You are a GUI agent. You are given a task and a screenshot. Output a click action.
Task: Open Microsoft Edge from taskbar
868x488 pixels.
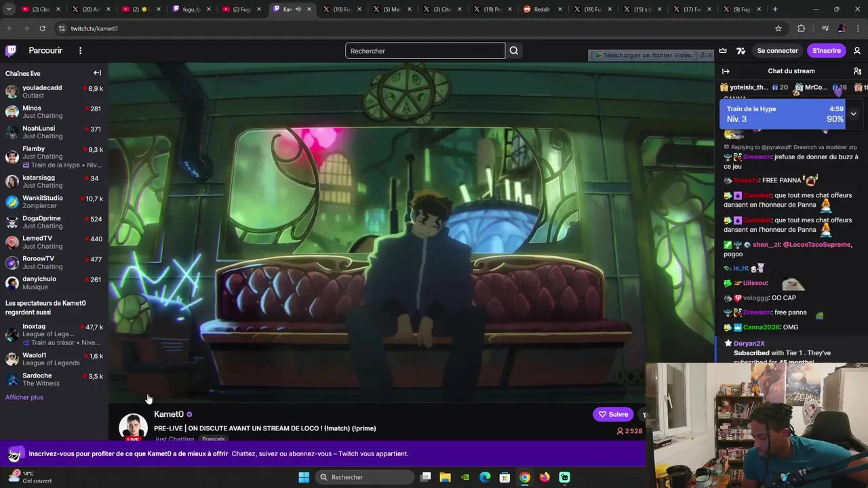tap(485, 477)
